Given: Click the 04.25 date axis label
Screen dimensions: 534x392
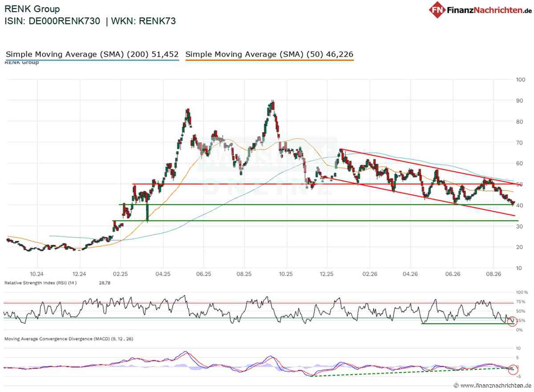Looking at the screenshot, I should 163,275.
